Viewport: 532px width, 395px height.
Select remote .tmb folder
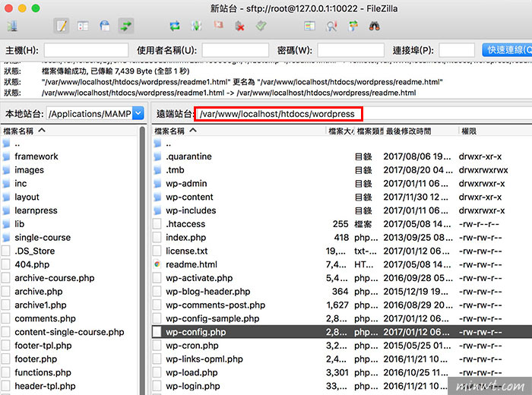[175, 170]
